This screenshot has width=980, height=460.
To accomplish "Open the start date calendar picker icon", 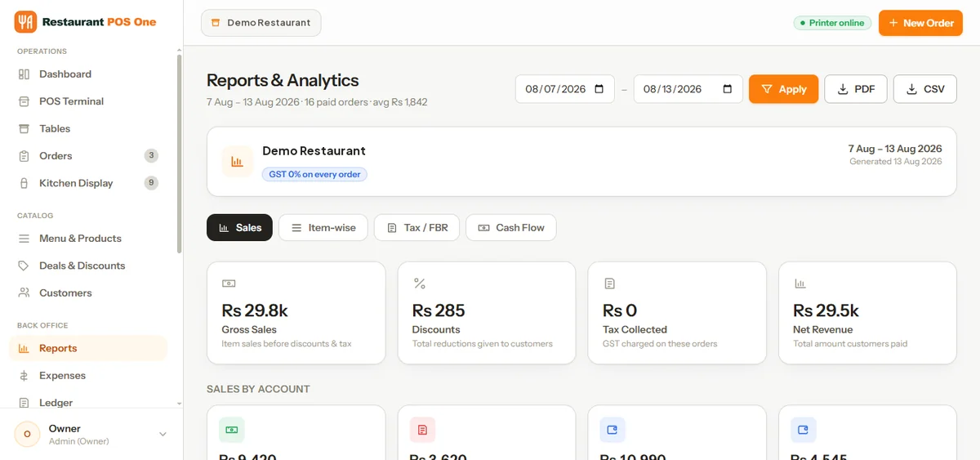I will (x=599, y=89).
